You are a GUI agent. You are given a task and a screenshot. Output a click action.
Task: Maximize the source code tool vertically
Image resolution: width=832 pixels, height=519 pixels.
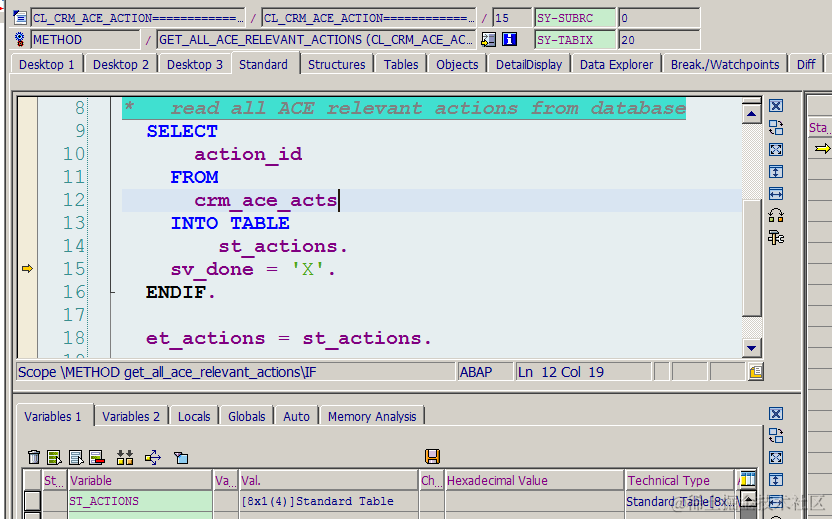[x=776, y=171]
